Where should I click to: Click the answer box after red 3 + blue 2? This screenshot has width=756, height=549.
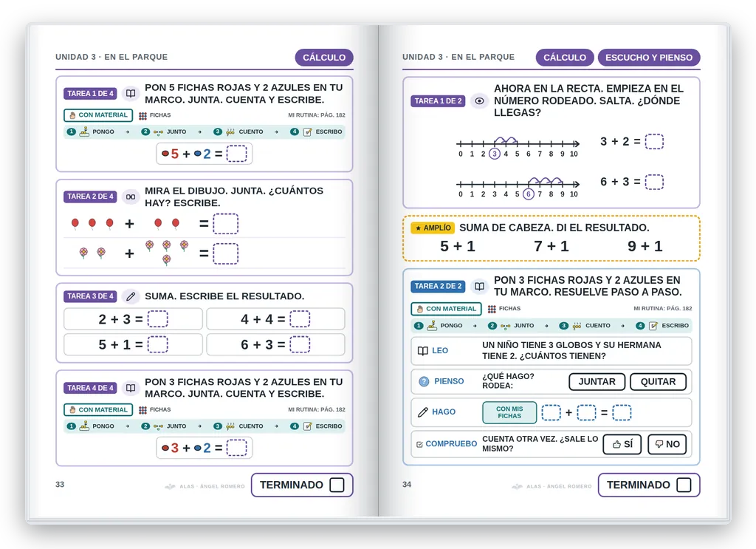(x=236, y=449)
